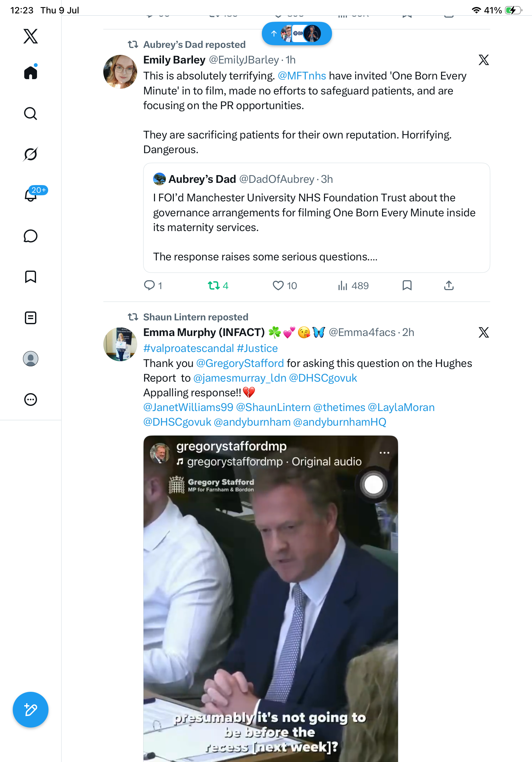Open the @MFTnhs mention link
Screen dimensions: 532x762
[x=302, y=76]
